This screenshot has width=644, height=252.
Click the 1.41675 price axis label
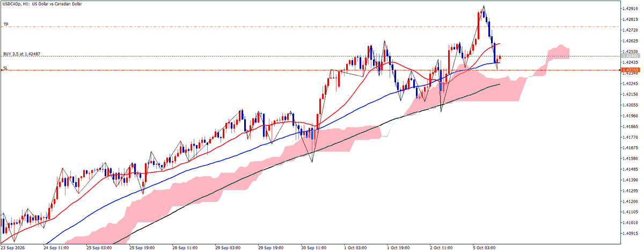pos(631,148)
